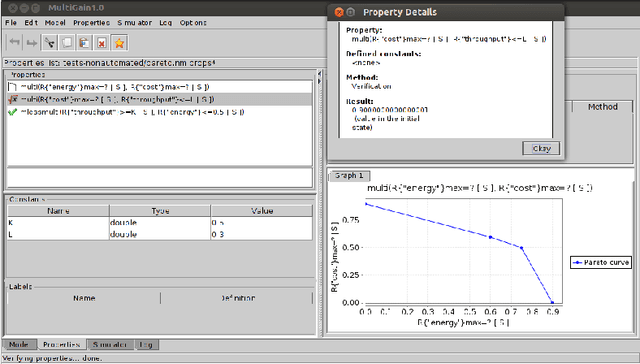The width and height of the screenshot is (640, 364).
Task: Open the Model menu
Action: click(x=55, y=22)
